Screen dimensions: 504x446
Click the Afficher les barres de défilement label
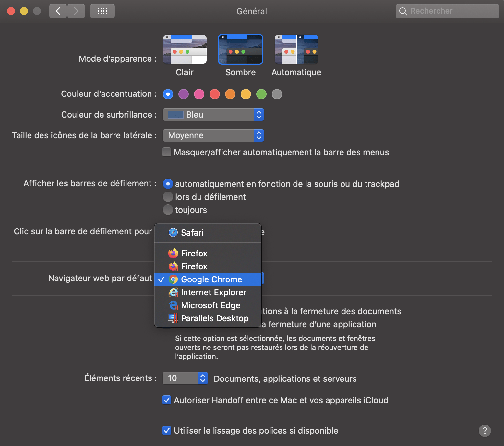[90, 183]
